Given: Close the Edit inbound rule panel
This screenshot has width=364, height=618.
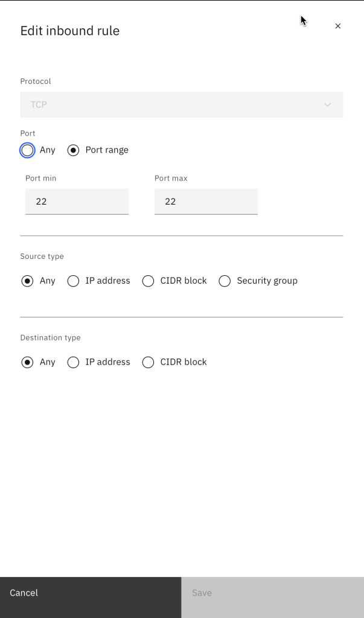Looking at the screenshot, I should 338,26.
